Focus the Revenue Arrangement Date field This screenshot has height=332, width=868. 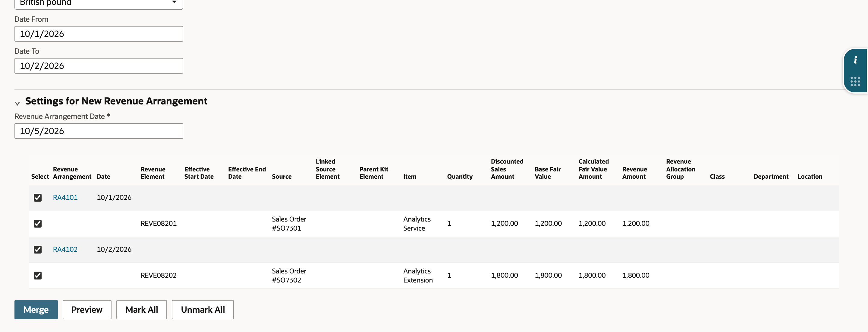click(x=99, y=131)
